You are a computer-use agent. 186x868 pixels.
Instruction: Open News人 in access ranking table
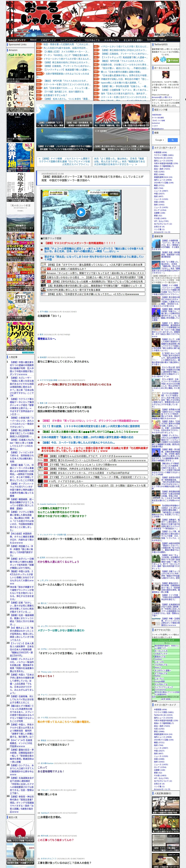[x=158, y=667]
